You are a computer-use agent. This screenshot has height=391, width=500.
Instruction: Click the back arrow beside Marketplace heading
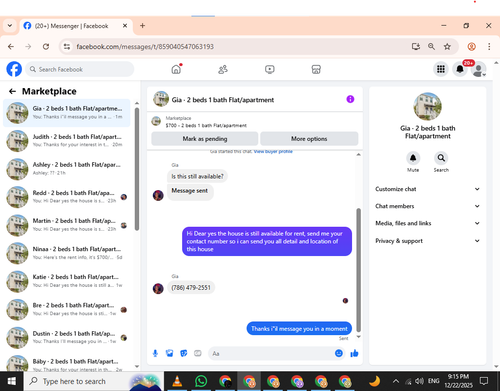pyautogui.click(x=12, y=91)
